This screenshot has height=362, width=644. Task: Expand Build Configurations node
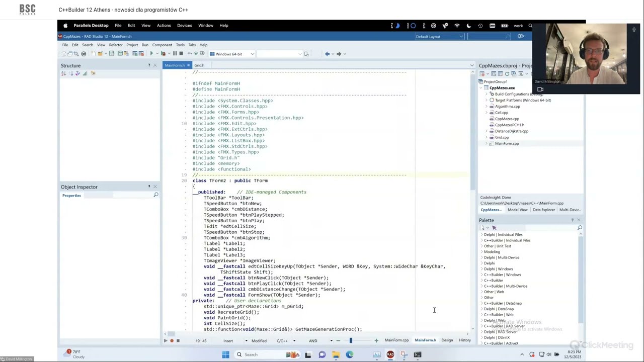click(487, 94)
